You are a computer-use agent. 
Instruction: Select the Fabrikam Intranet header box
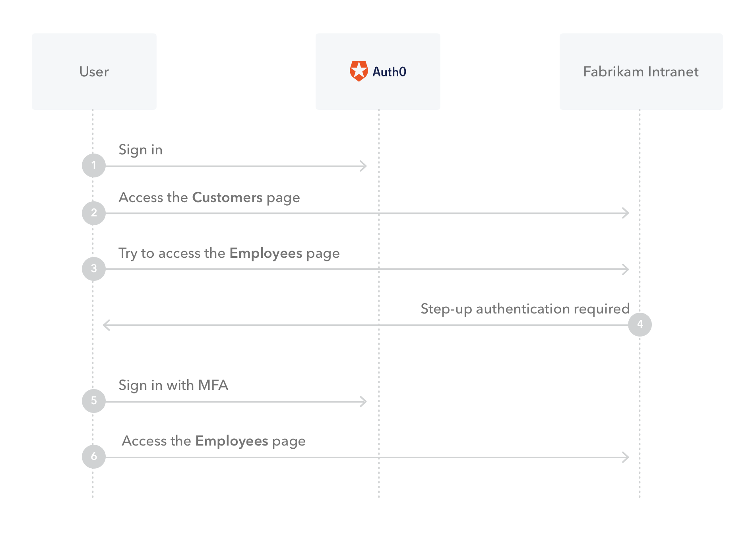pyautogui.click(x=641, y=72)
